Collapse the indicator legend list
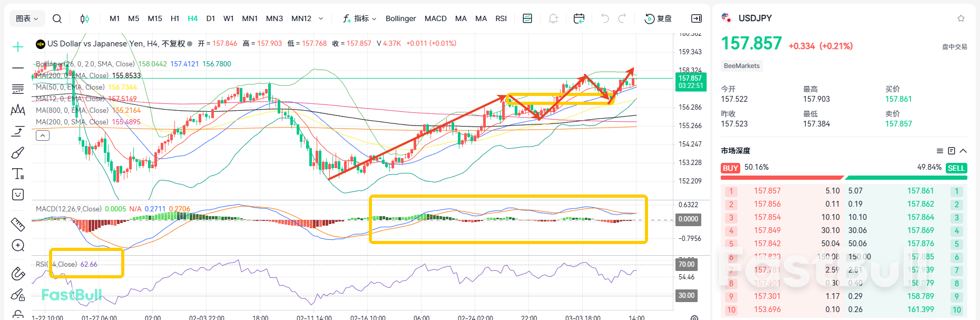The image size is (980, 320). tap(43, 135)
